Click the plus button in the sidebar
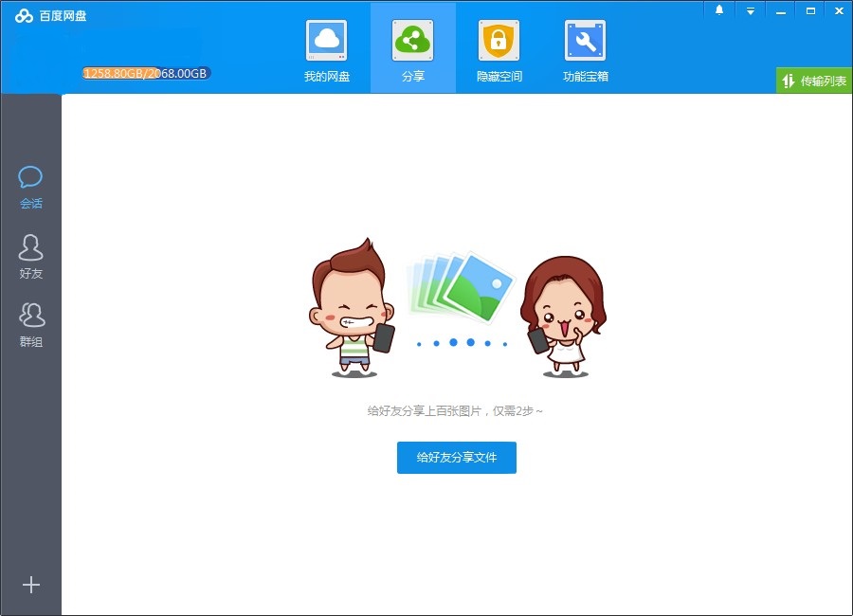The image size is (853, 616). (x=31, y=585)
